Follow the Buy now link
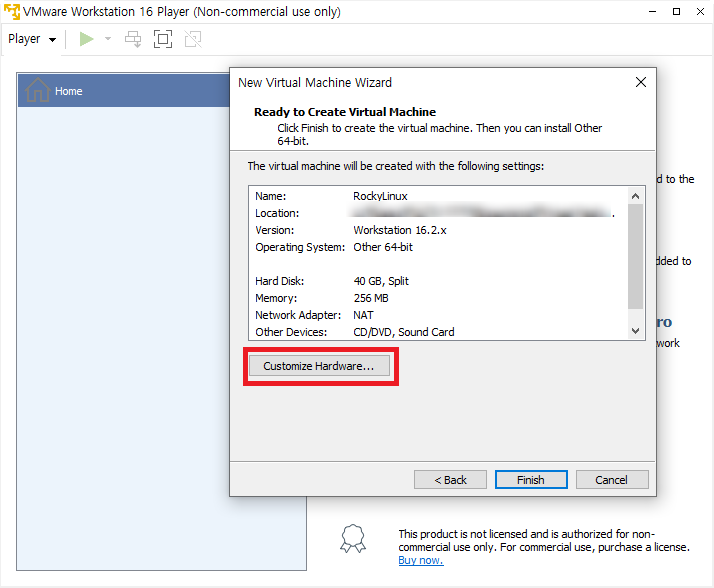 (420, 560)
